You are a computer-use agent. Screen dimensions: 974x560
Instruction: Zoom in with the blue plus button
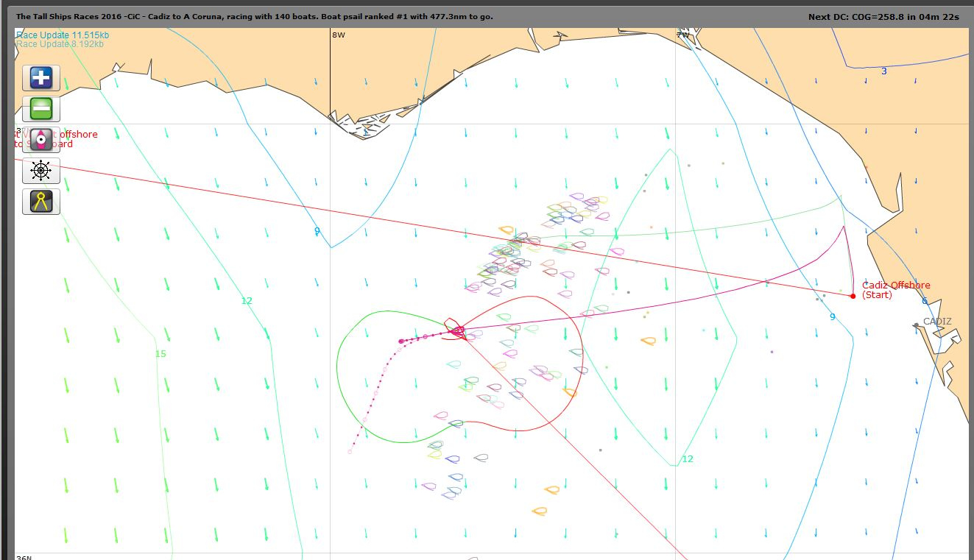click(x=41, y=77)
